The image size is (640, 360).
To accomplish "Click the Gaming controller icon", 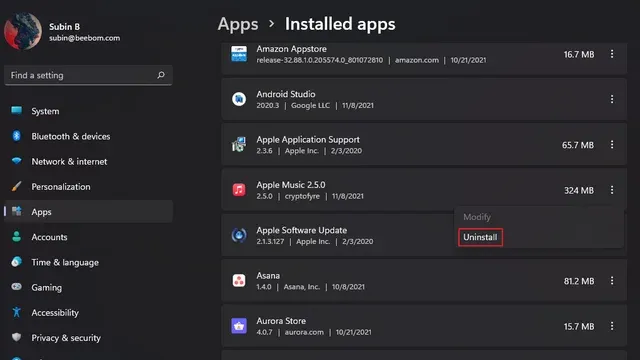I will [x=17, y=287].
